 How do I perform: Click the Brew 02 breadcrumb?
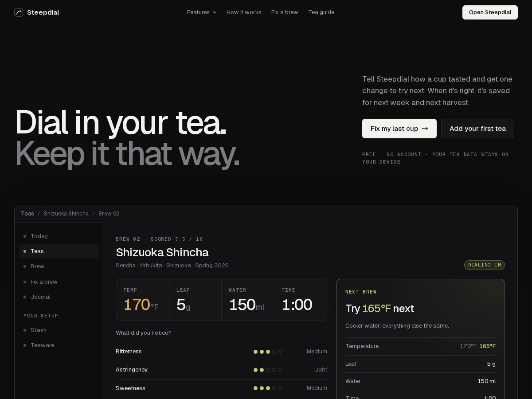point(109,214)
